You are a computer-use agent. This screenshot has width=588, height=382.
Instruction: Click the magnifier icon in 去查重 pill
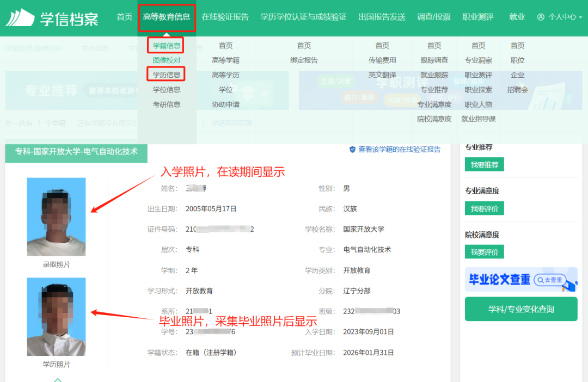(x=541, y=280)
